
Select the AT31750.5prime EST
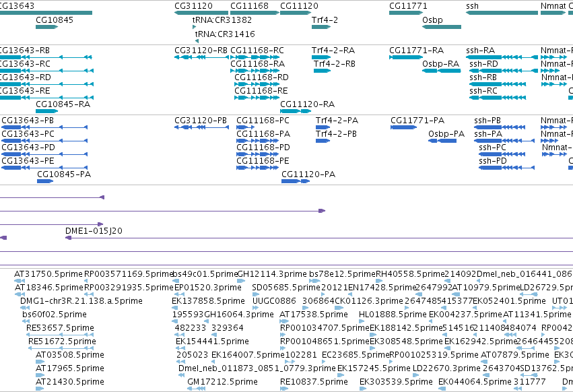point(20,281)
